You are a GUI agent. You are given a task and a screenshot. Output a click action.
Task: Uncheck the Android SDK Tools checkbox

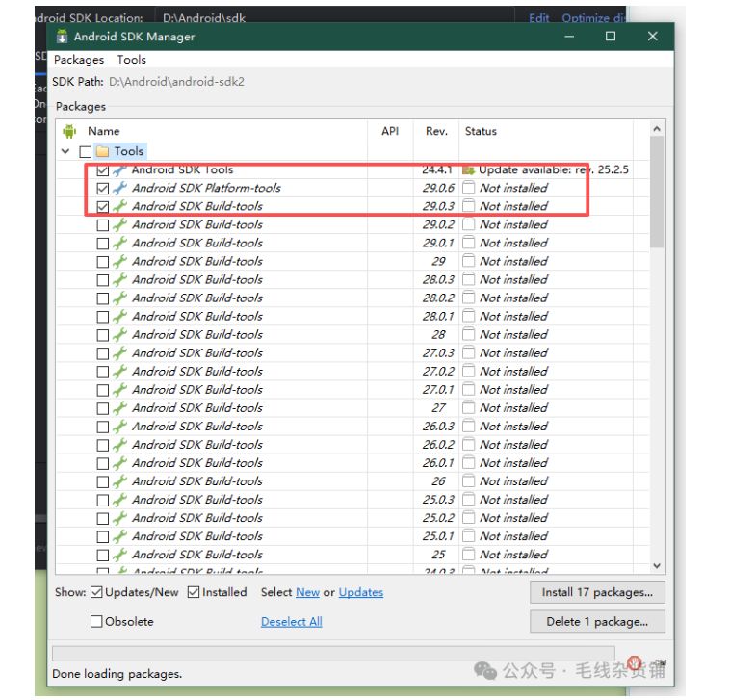click(x=103, y=170)
